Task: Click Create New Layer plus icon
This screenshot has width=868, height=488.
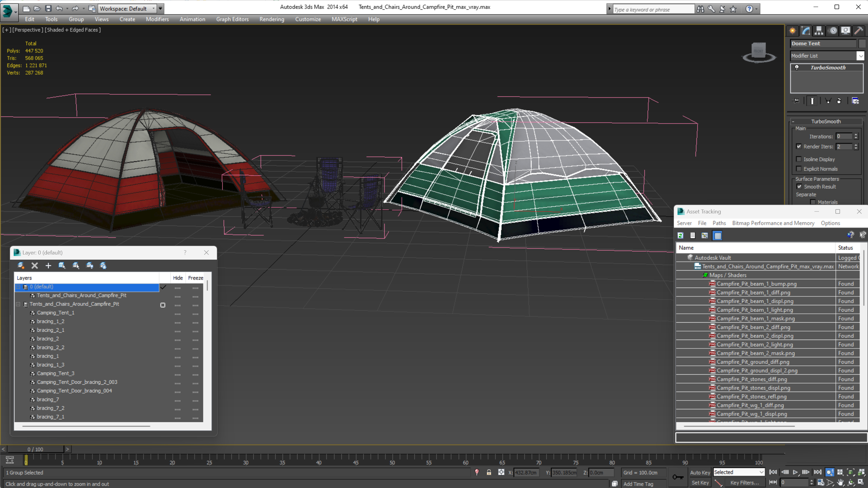Action: [x=48, y=265]
